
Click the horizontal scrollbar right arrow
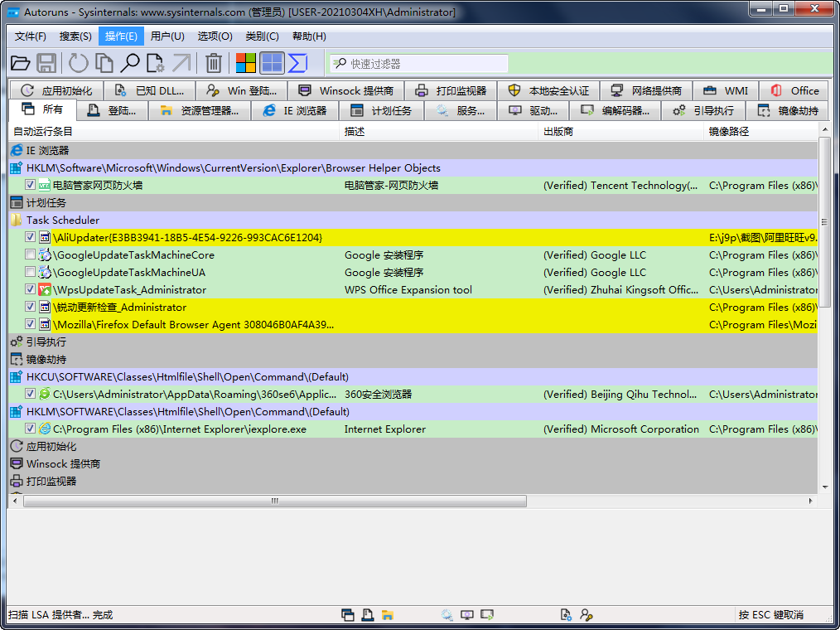(x=810, y=501)
